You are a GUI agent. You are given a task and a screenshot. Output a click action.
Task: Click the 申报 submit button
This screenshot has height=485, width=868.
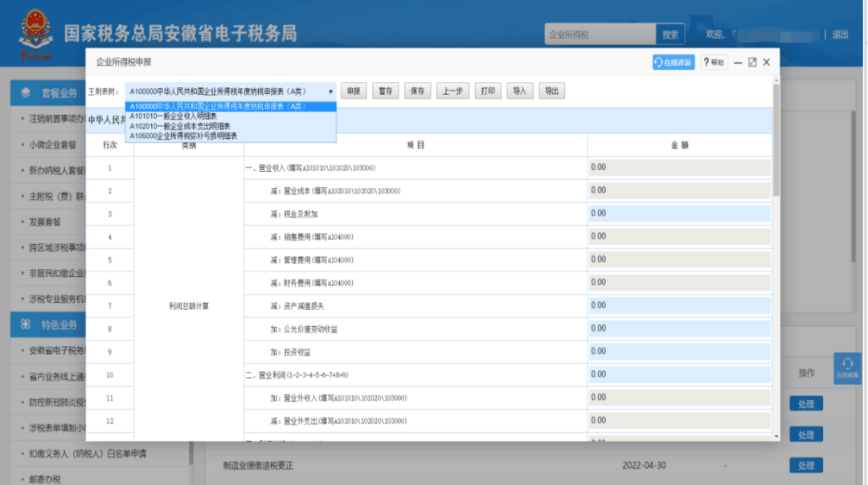coord(354,92)
